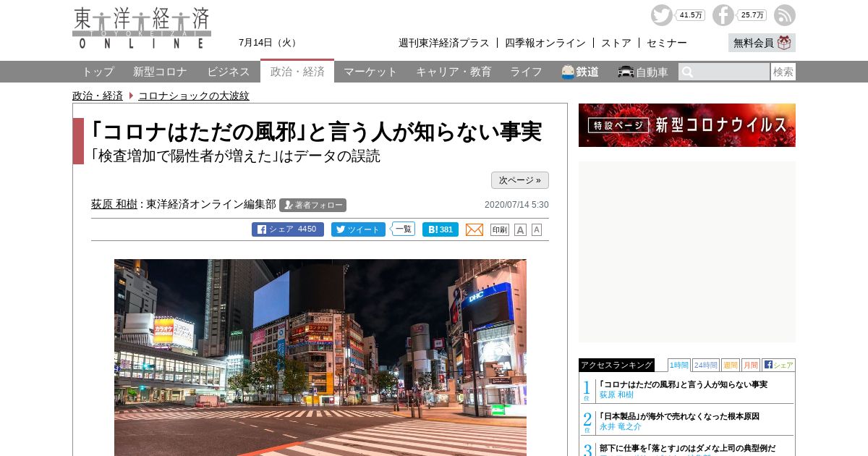
Task: Open the 新型コロナウイルス special page banner
Action: coord(687,125)
